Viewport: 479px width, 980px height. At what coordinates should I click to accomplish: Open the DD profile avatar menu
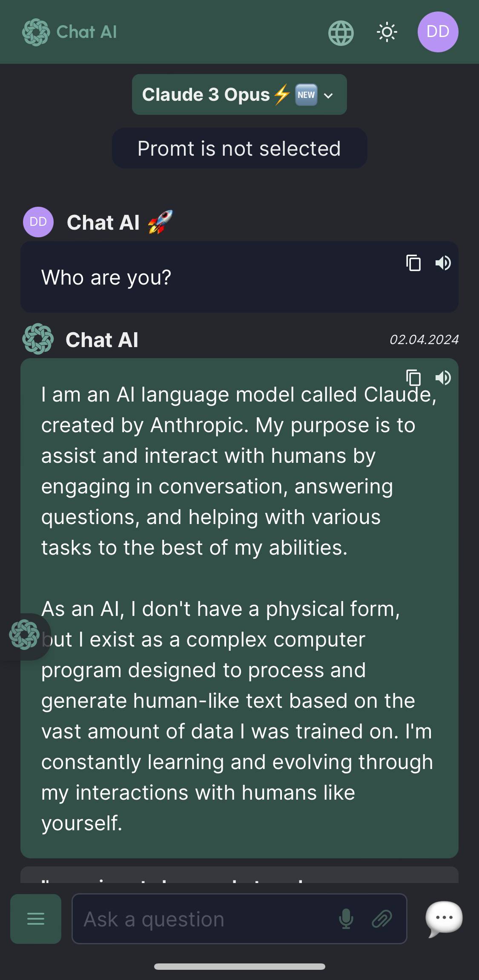438,32
